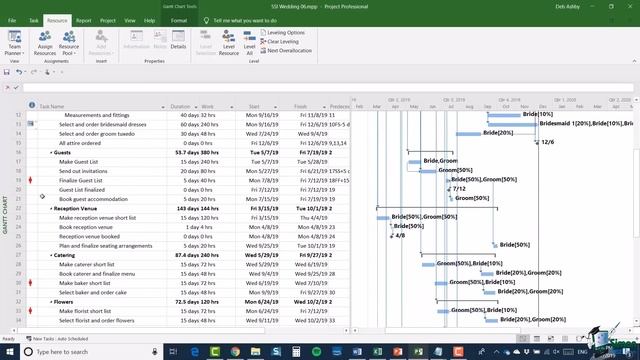Click the Details button in Properties
The image size is (640, 360).
pyautogui.click(x=178, y=40)
